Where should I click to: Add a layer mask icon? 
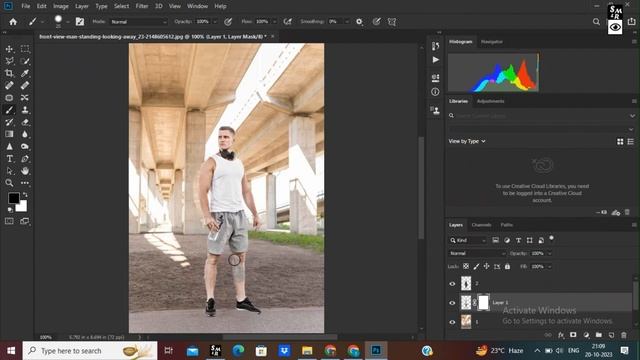(x=573, y=335)
